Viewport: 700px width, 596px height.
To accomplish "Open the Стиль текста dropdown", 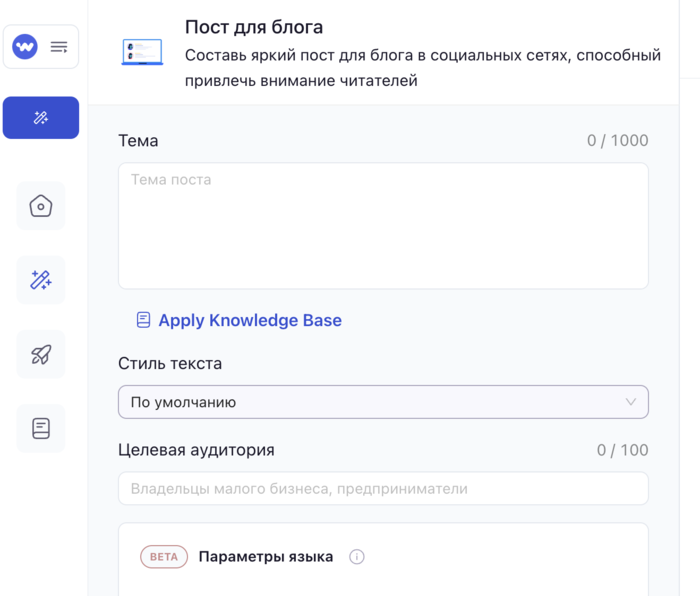I will click(x=383, y=402).
